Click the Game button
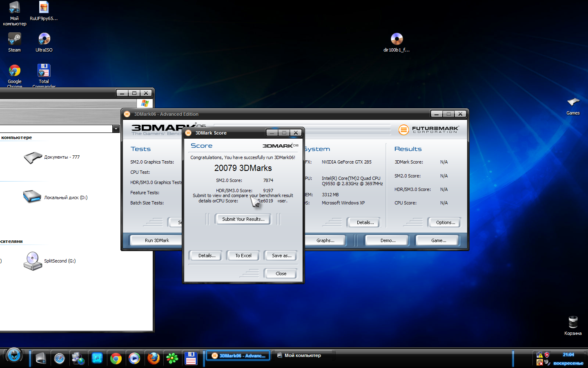 (x=439, y=240)
